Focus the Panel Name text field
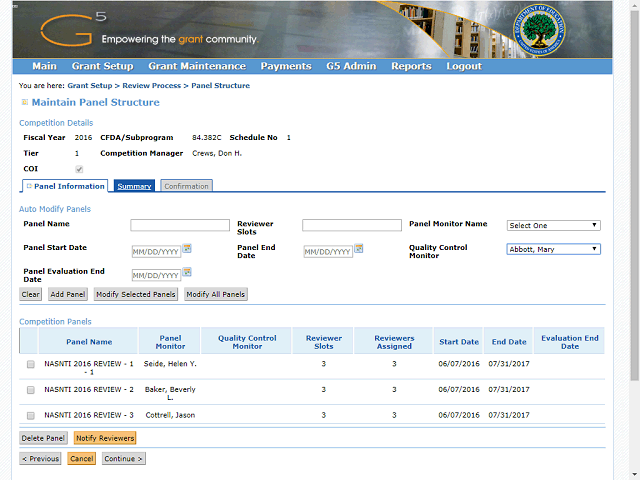The height and width of the screenshot is (480, 640). 180,225
